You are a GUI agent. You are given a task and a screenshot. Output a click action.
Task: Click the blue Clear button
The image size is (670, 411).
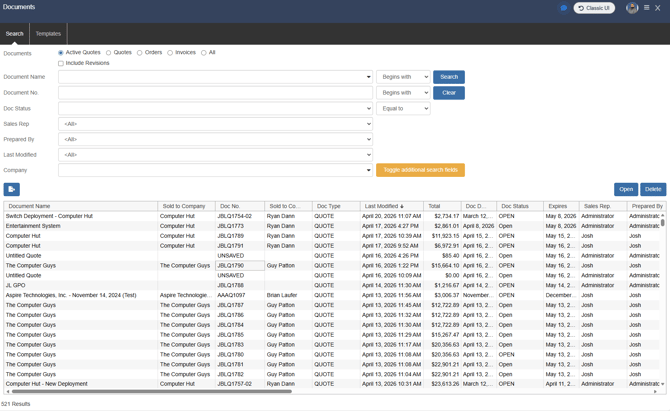coord(449,93)
